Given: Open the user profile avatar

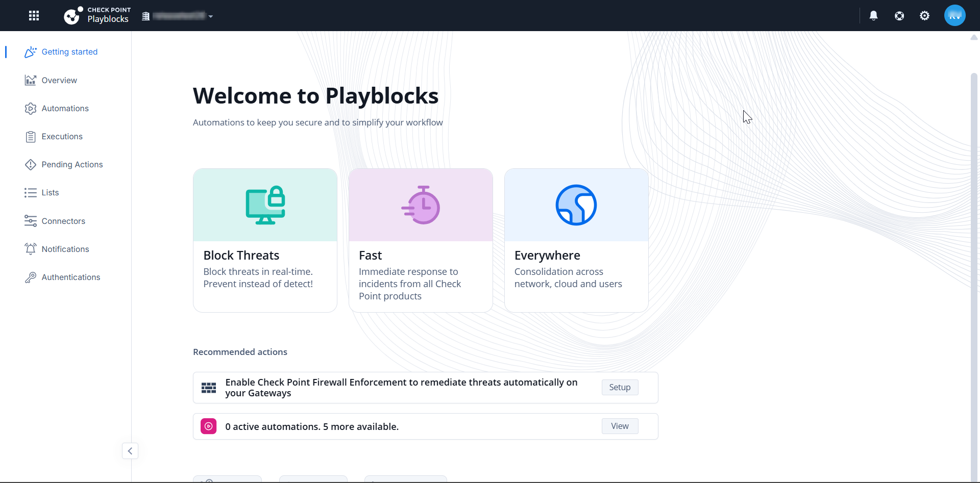Looking at the screenshot, I should coord(955,15).
